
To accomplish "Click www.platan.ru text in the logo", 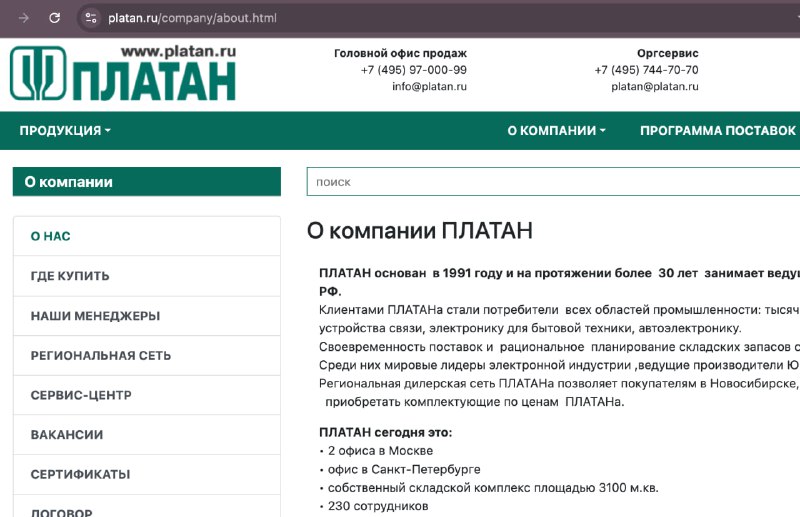I will (x=179, y=51).
